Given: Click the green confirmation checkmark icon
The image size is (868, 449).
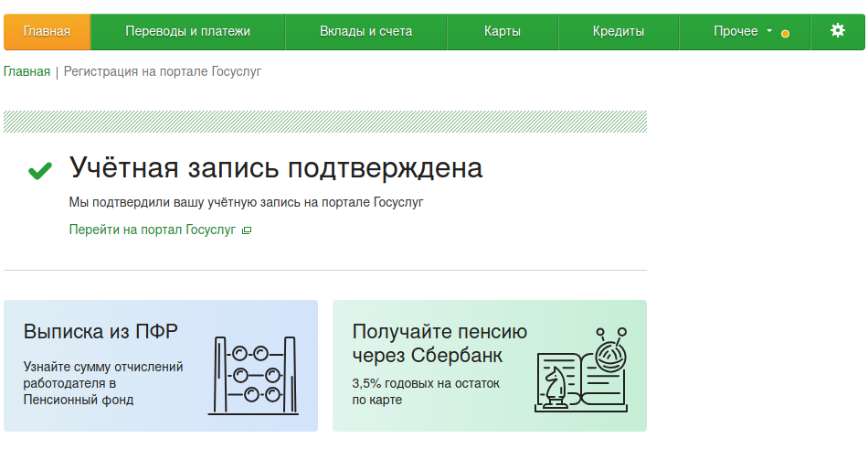Looking at the screenshot, I should (39, 170).
